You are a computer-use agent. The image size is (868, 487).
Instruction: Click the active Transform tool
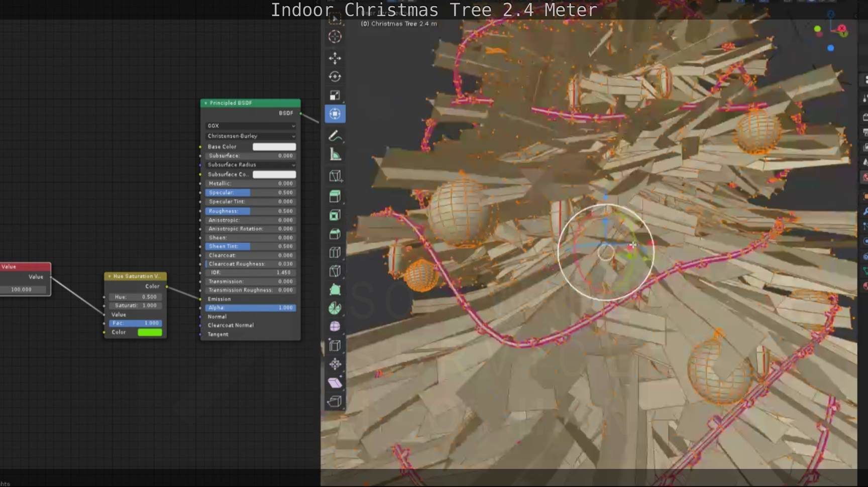pos(335,114)
